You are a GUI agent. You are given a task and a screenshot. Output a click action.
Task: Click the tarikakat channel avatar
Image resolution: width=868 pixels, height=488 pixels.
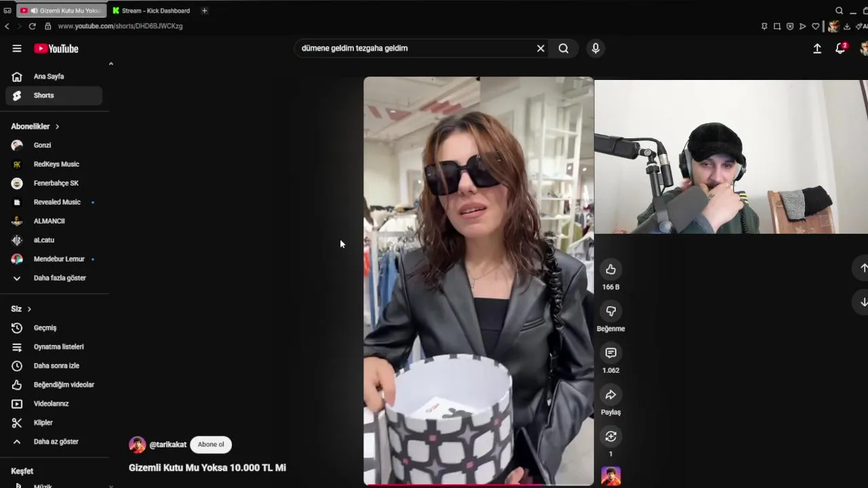pos(138,445)
